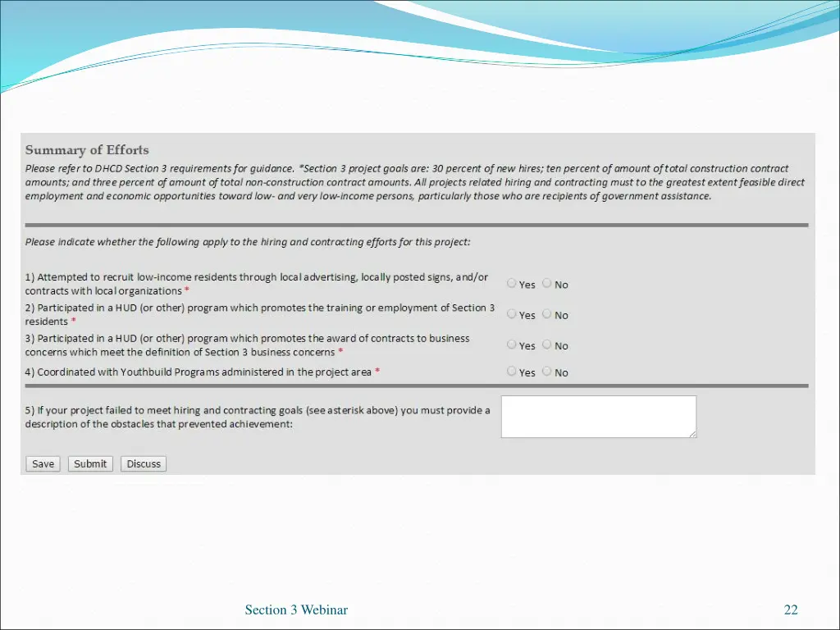The height and width of the screenshot is (630, 840).
Task: Click the Save button
Action: click(x=43, y=463)
